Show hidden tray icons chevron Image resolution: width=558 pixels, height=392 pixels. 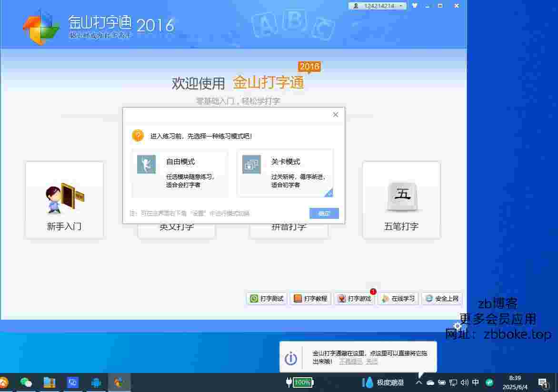419,382
